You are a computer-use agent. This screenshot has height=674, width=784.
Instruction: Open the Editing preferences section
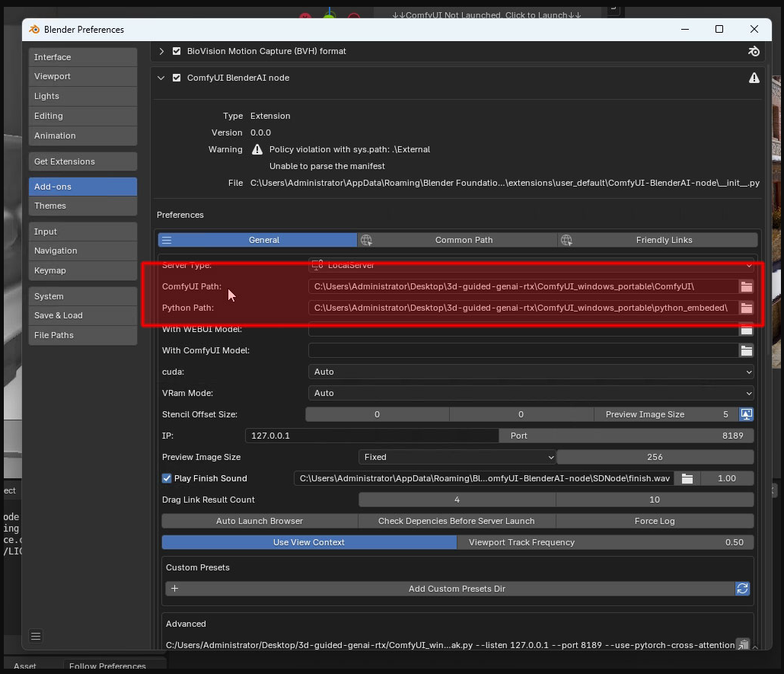82,116
